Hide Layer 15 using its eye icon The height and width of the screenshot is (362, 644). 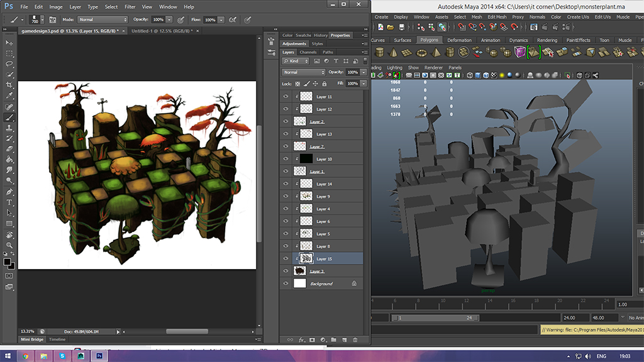(286, 258)
